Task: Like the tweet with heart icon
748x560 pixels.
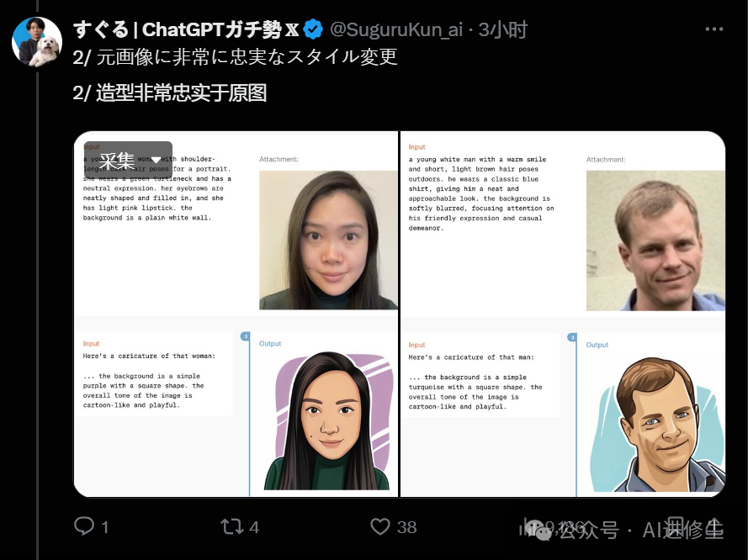Action: tap(380, 526)
